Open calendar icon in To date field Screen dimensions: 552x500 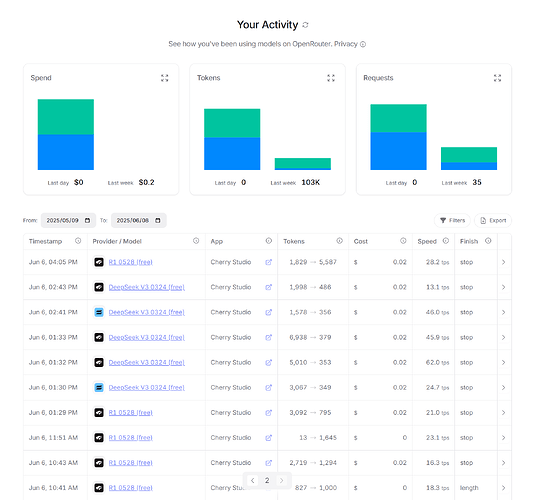[158, 220]
